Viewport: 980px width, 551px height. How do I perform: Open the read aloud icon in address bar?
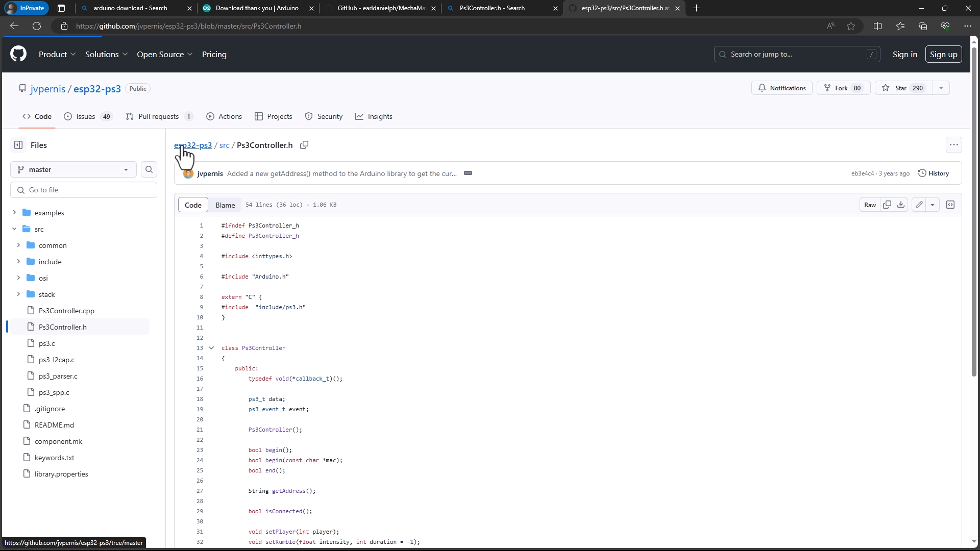coord(830,26)
